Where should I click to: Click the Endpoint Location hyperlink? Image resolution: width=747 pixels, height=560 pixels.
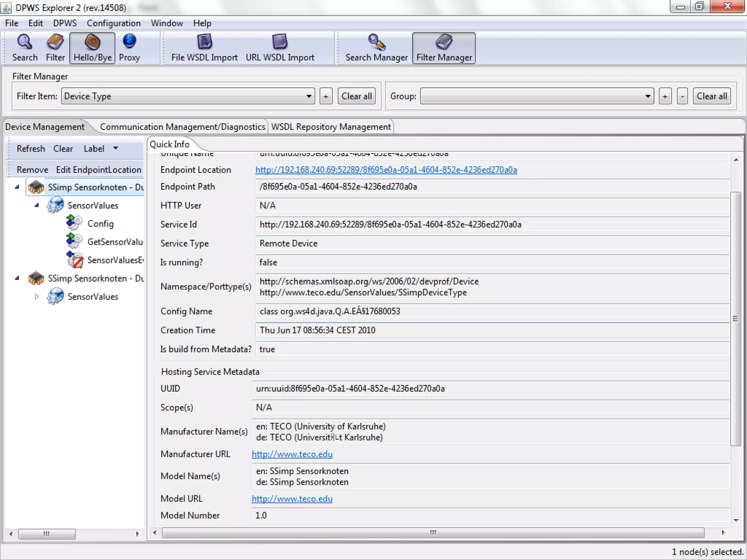386,170
